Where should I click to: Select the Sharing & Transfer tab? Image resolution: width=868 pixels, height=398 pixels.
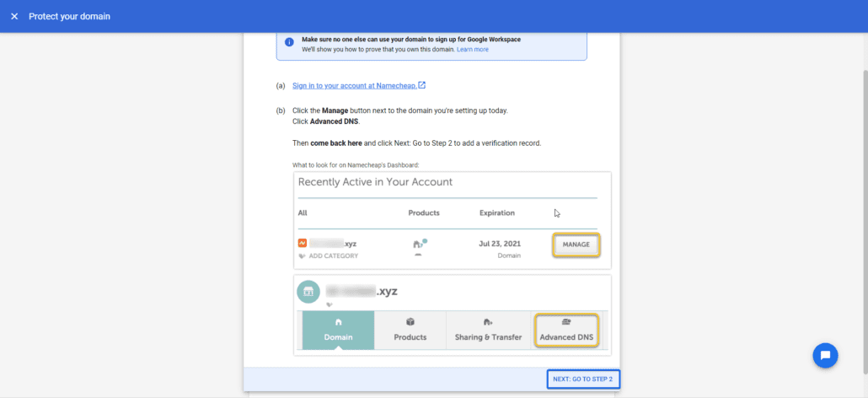tap(488, 330)
